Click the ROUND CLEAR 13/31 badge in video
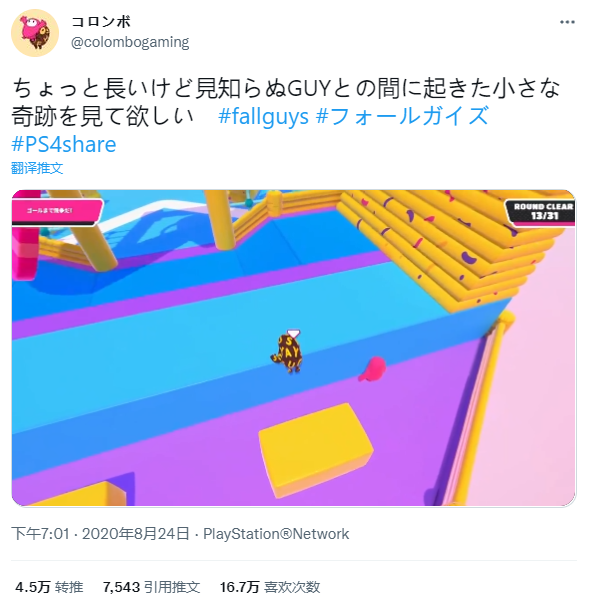Viewport: 589px width, 605px height. click(540, 211)
